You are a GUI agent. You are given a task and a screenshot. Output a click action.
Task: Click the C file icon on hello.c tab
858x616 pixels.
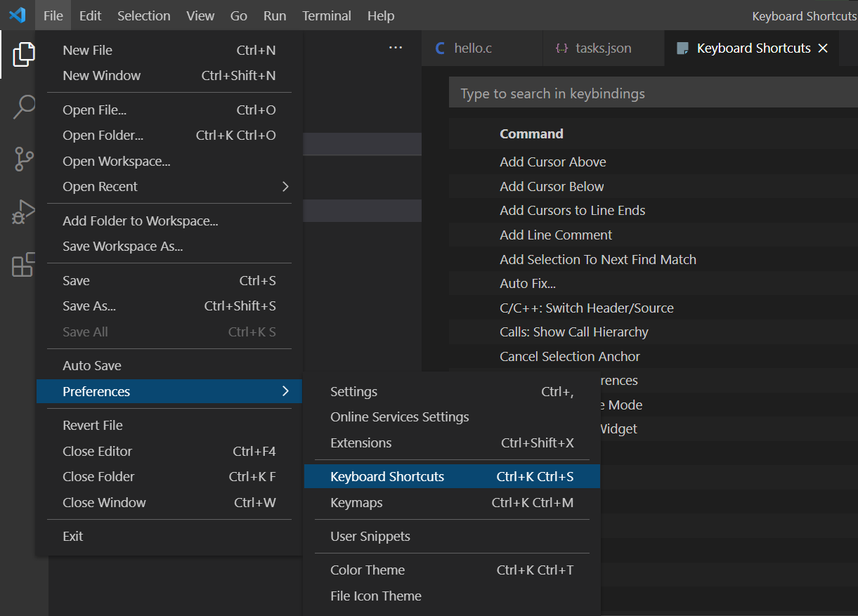441,48
